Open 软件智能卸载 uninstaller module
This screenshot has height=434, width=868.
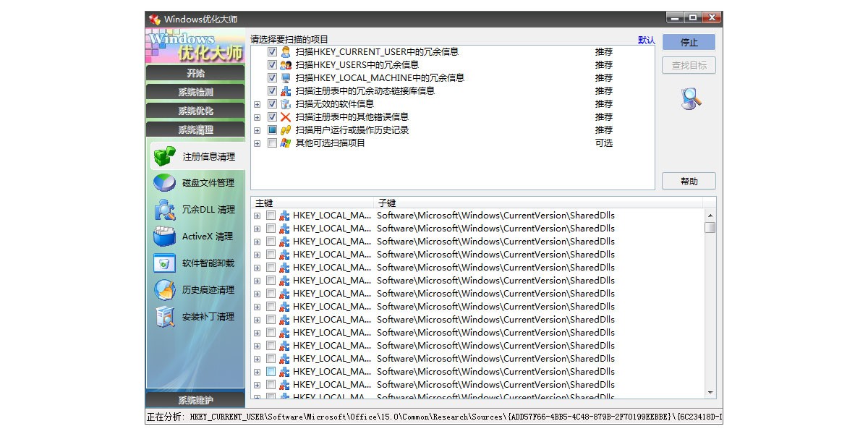[x=196, y=263]
